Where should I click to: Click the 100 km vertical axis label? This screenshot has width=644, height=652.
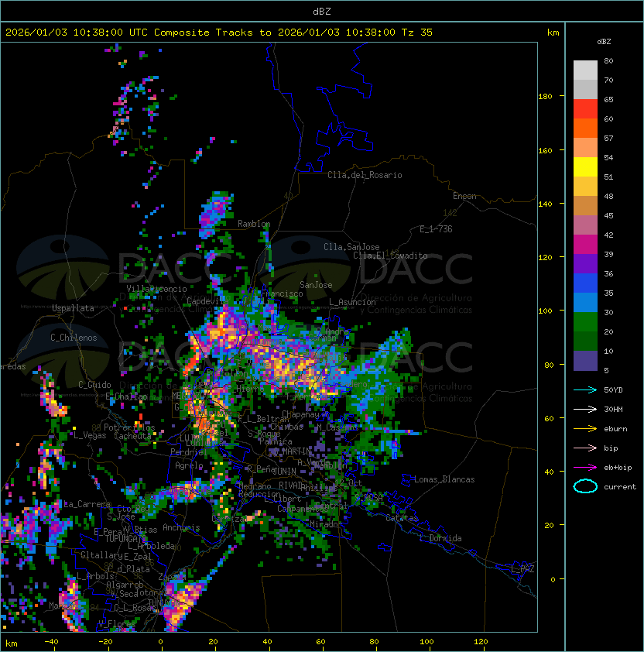point(545,311)
